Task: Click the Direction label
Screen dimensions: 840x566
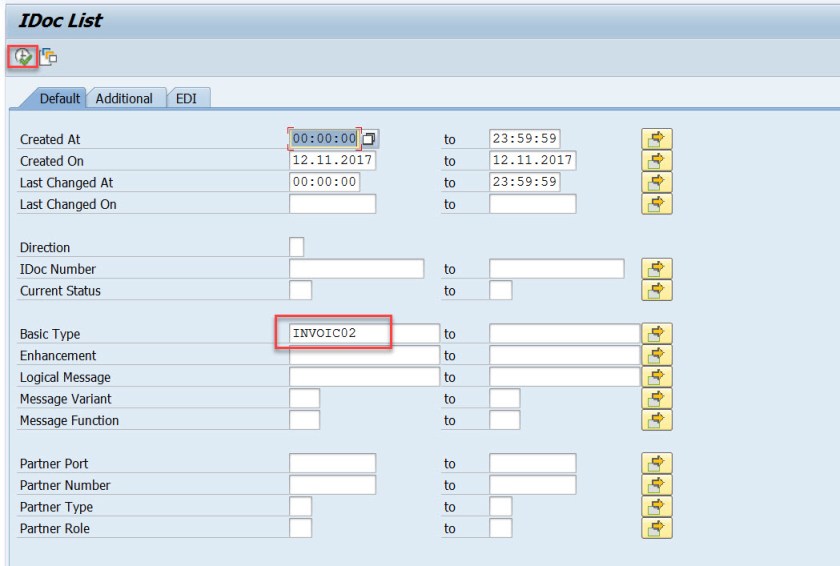Action: 45,247
